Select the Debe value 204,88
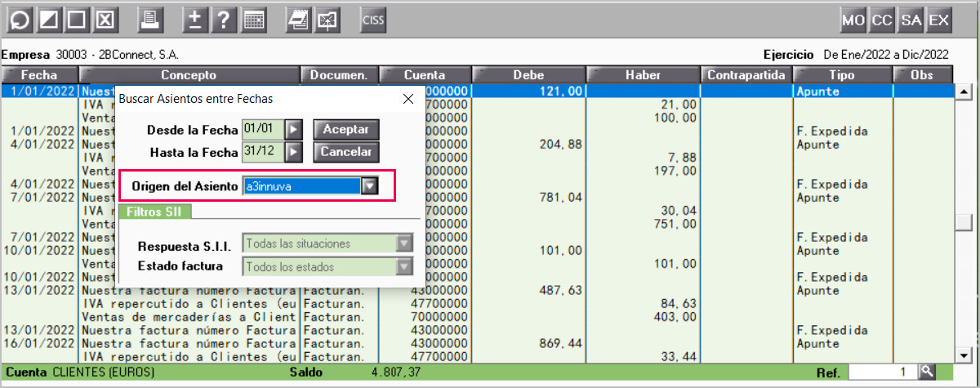Image resolution: width=980 pixels, height=388 pixels. pyautogui.click(x=560, y=144)
